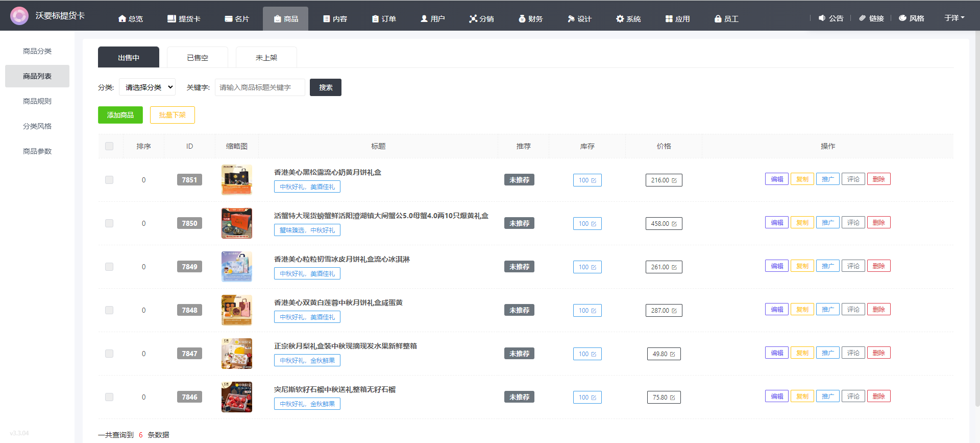This screenshot has height=443, width=980.
Task: Open 商品分类 in the left sidebar
Action: 37,51
